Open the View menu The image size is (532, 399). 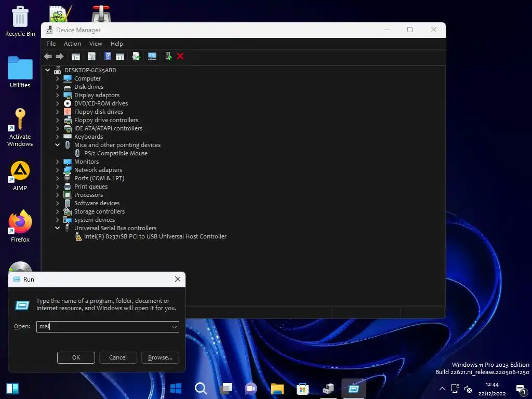pos(96,44)
